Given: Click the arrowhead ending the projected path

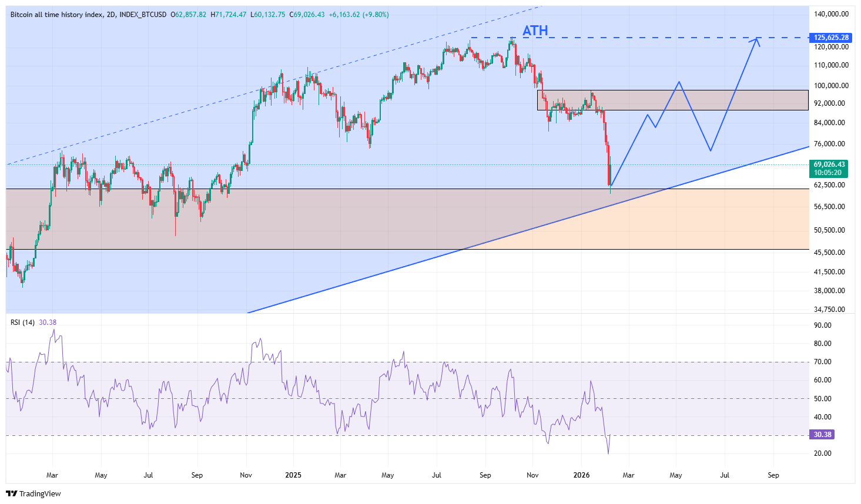Looking at the screenshot, I should point(756,39).
